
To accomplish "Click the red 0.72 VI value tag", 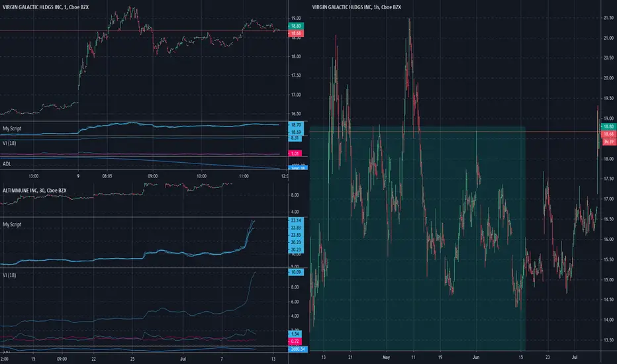I will click(296, 341).
